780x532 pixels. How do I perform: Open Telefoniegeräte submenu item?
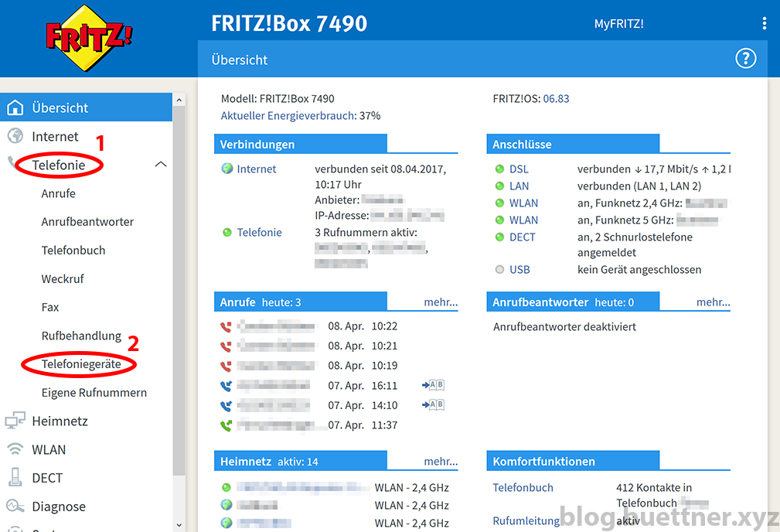point(81,363)
